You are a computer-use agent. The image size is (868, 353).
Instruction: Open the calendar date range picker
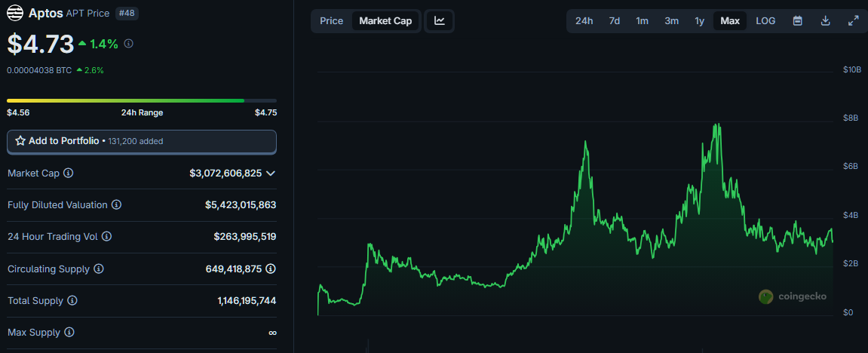(x=798, y=21)
